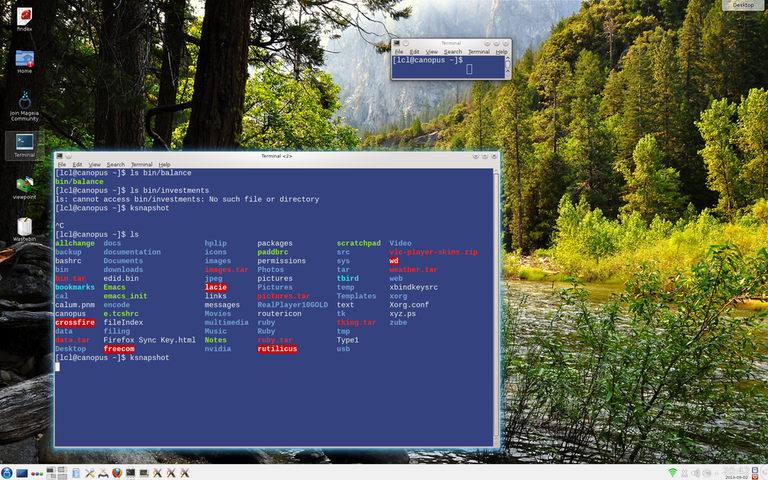The width and height of the screenshot is (768, 480).
Task: Click 'e.tcshrc' in the listing
Action: tap(121, 314)
